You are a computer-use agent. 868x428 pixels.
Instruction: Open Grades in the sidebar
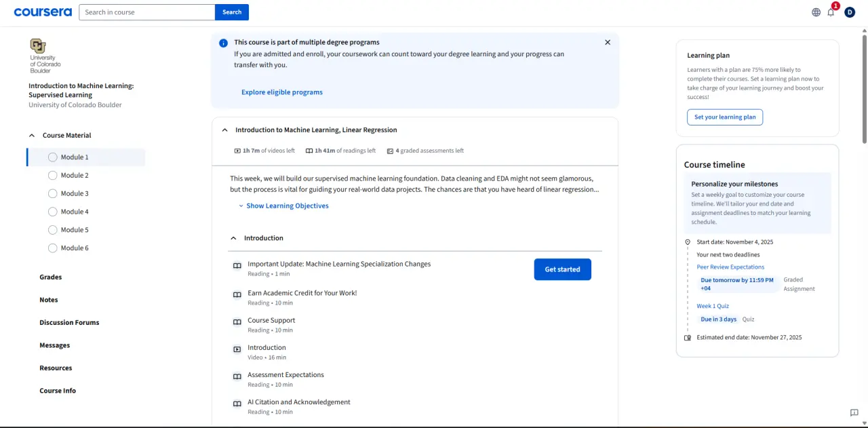pos(51,277)
